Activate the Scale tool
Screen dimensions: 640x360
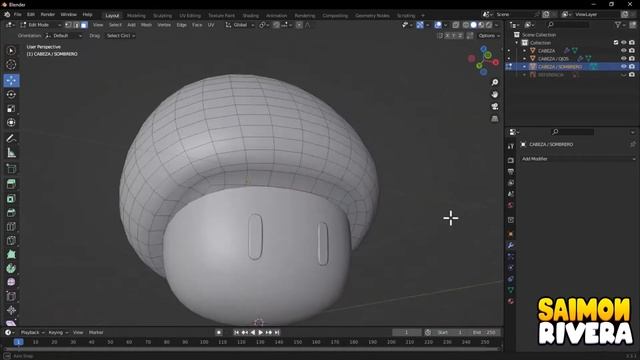point(11,109)
